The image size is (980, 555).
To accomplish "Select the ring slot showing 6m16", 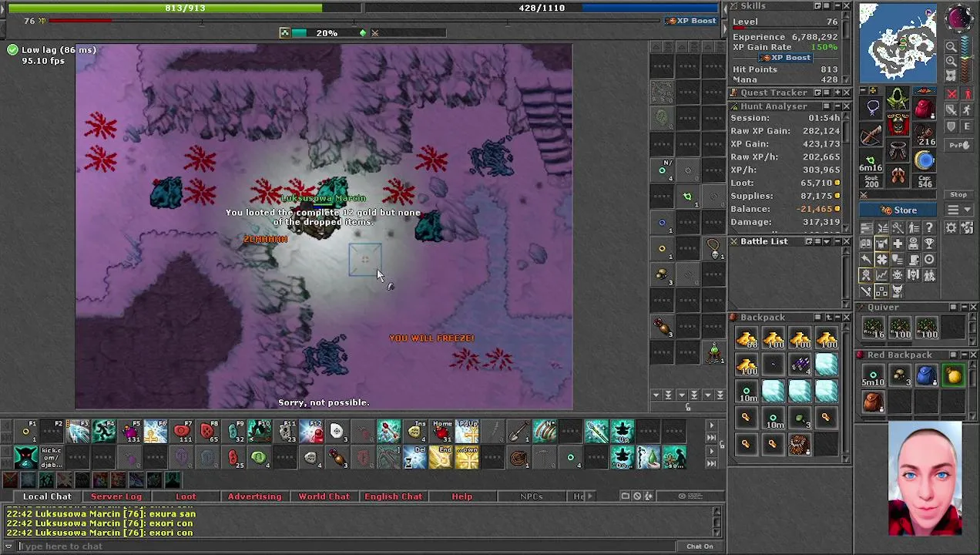I will (871, 160).
